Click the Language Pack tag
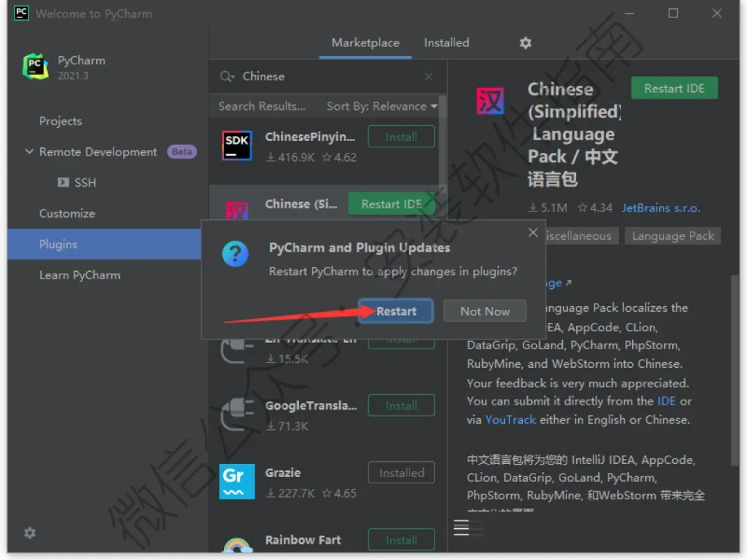This screenshot has width=747, height=560. pos(673,236)
